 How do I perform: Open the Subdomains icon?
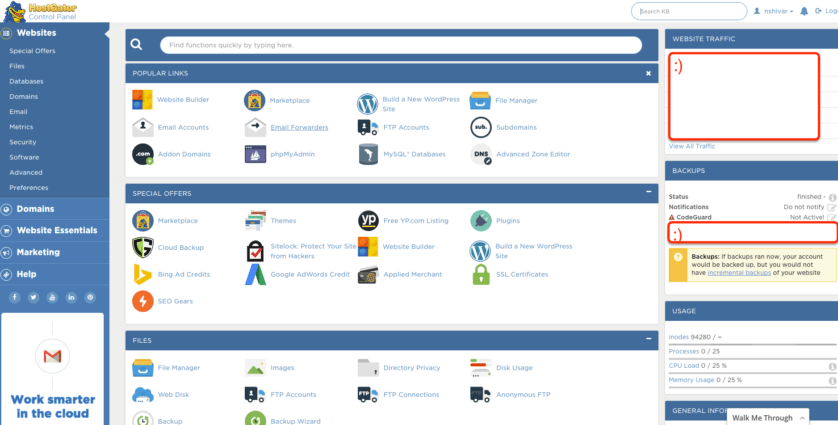coord(480,127)
